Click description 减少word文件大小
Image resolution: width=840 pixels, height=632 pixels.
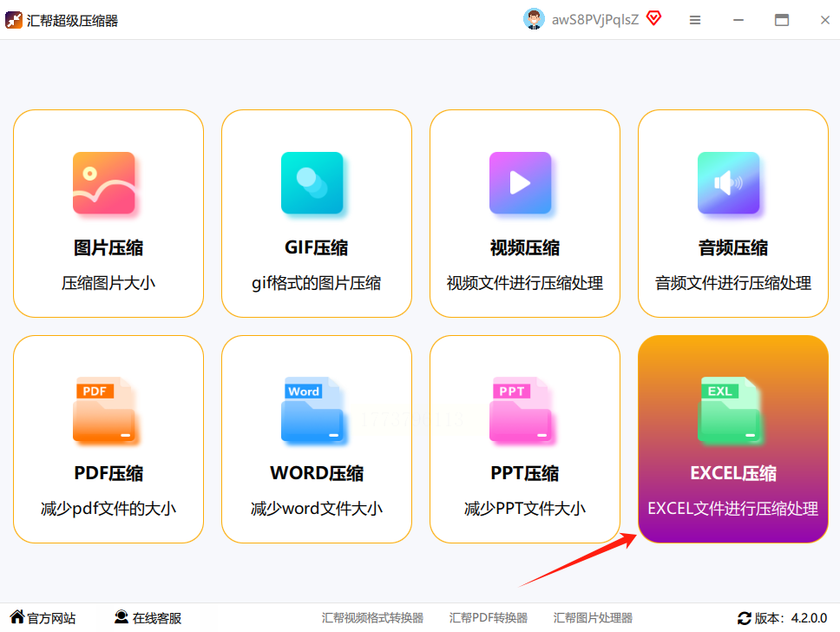pos(316,508)
